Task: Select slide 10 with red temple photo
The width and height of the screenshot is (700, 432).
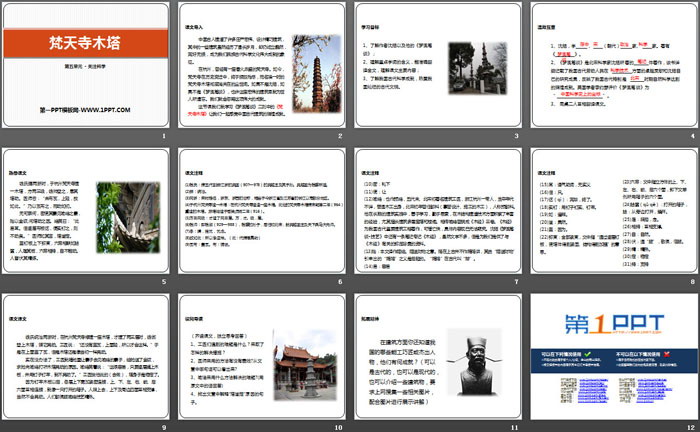Action: tap(262, 357)
